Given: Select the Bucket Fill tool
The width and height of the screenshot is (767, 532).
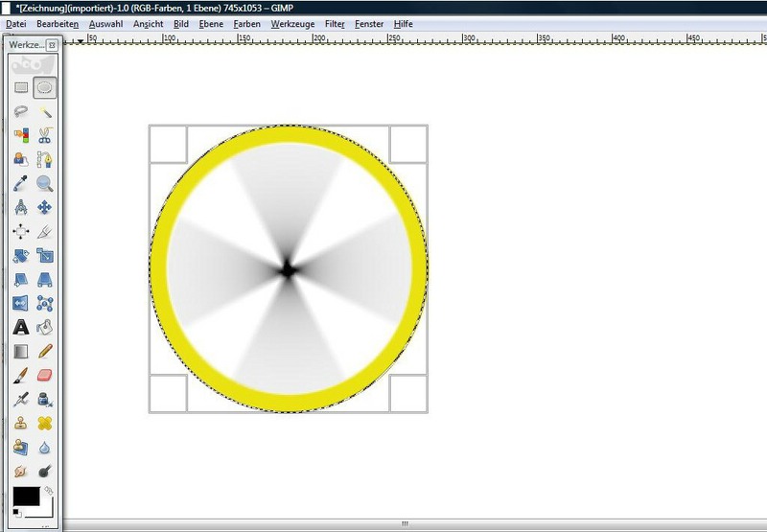Looking at the screenshot, I should pos(44,327).
